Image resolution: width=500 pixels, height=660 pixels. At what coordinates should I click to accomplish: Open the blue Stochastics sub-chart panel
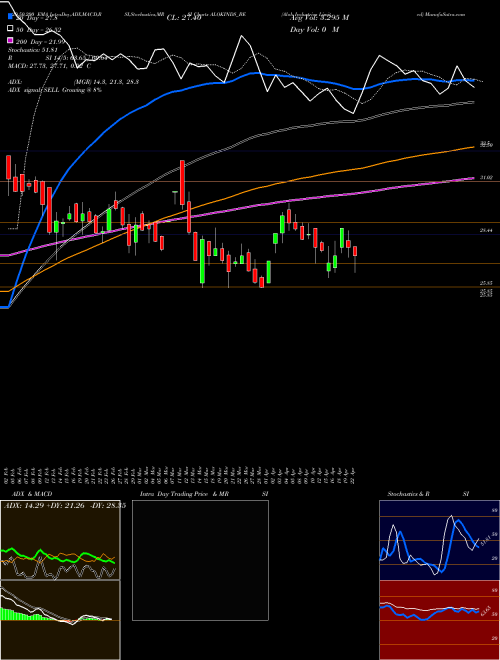pos(439,540)
